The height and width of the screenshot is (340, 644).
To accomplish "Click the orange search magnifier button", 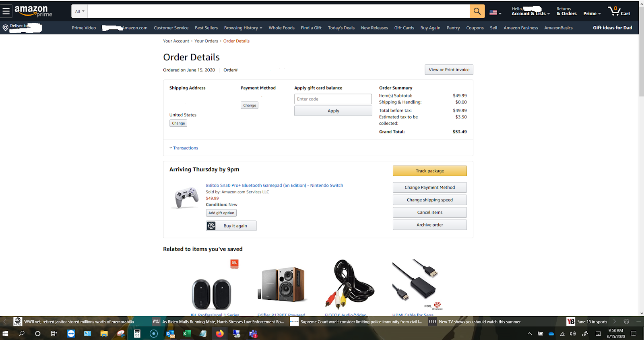I will (x=477, y=11).
